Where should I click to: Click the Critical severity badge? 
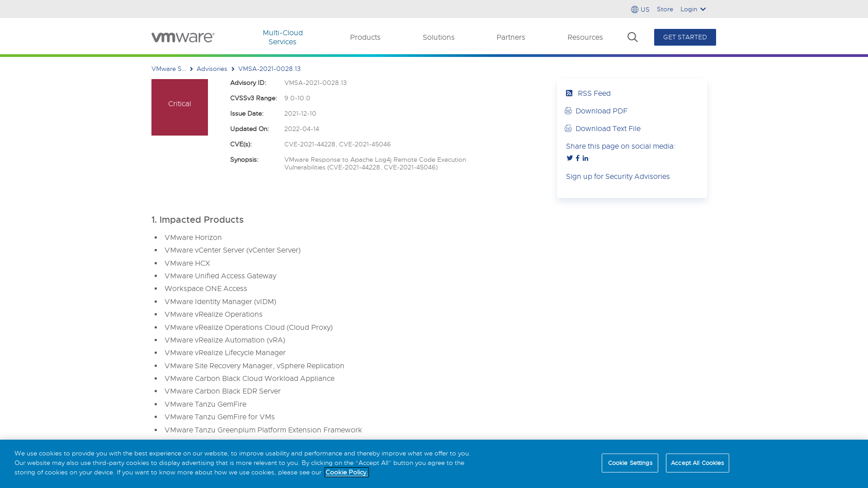[179, 107]
